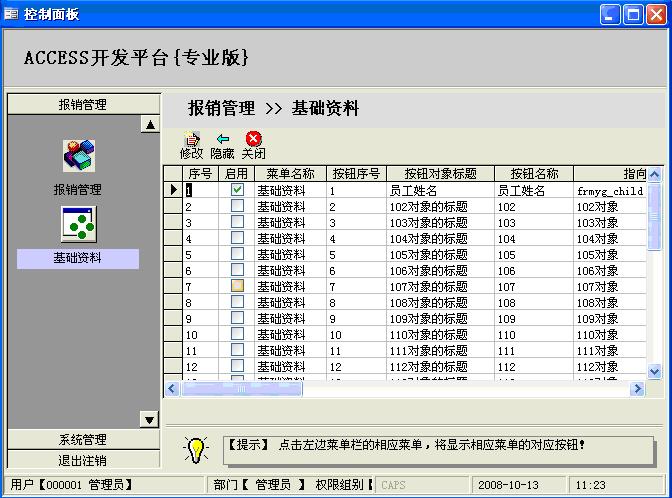Toggle the highlighted 启用 checkbox in row 7

[x=237, y=286]
